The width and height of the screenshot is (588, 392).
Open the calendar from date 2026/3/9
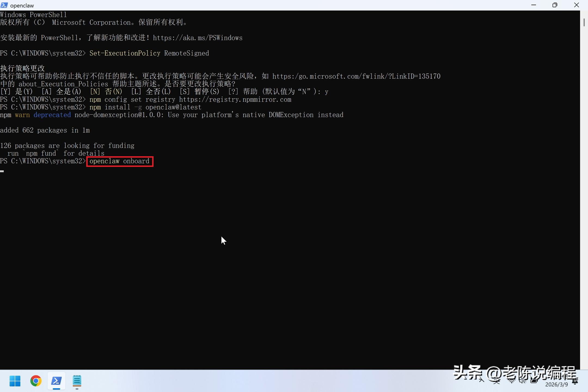pos(556,384)
